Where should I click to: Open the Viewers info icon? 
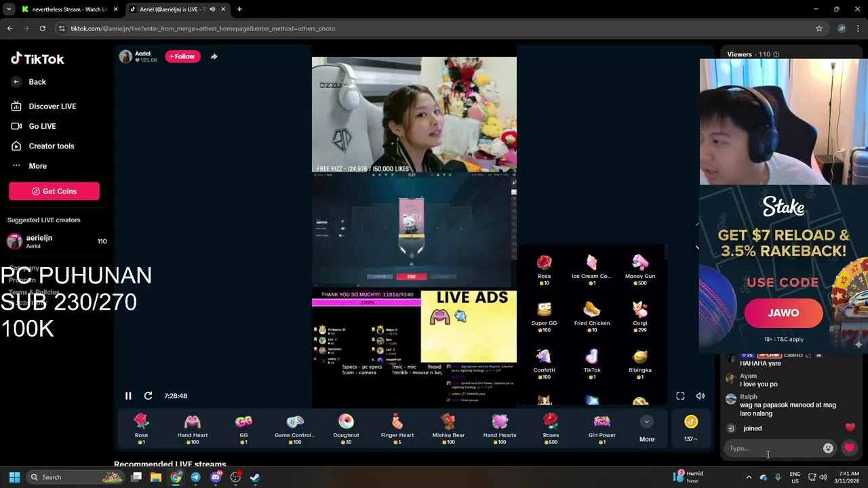pos(776,54)
